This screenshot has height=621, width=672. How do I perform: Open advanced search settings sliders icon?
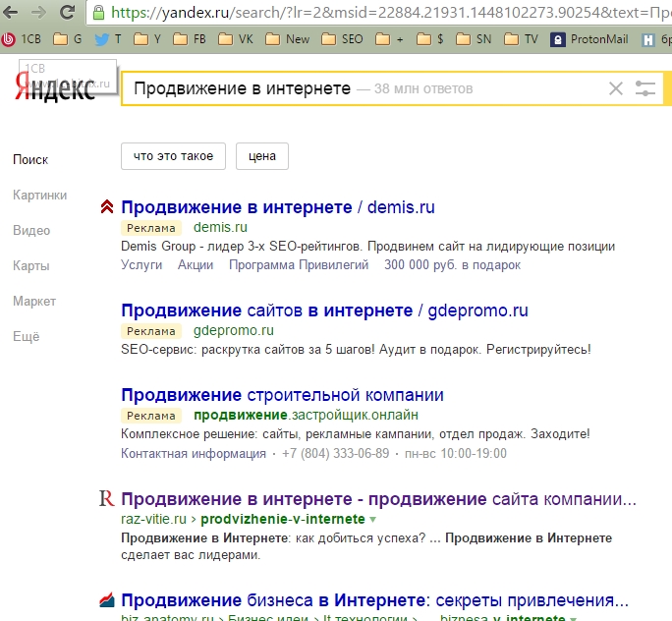click(x=645, y=88)
